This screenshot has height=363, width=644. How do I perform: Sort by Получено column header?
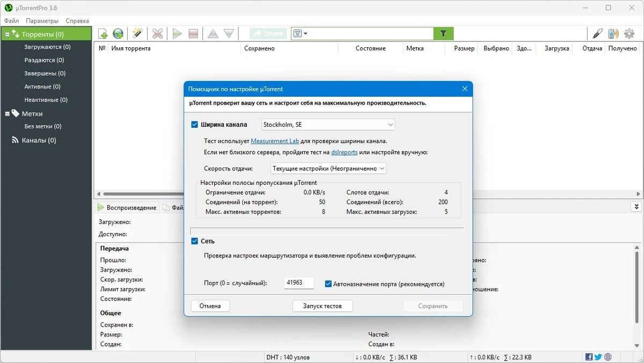[623, 48]
